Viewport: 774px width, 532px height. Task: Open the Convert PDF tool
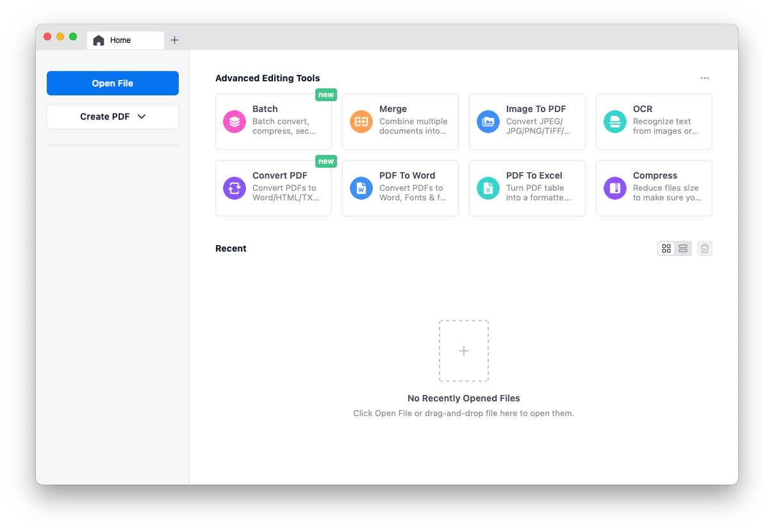[274, 188]
